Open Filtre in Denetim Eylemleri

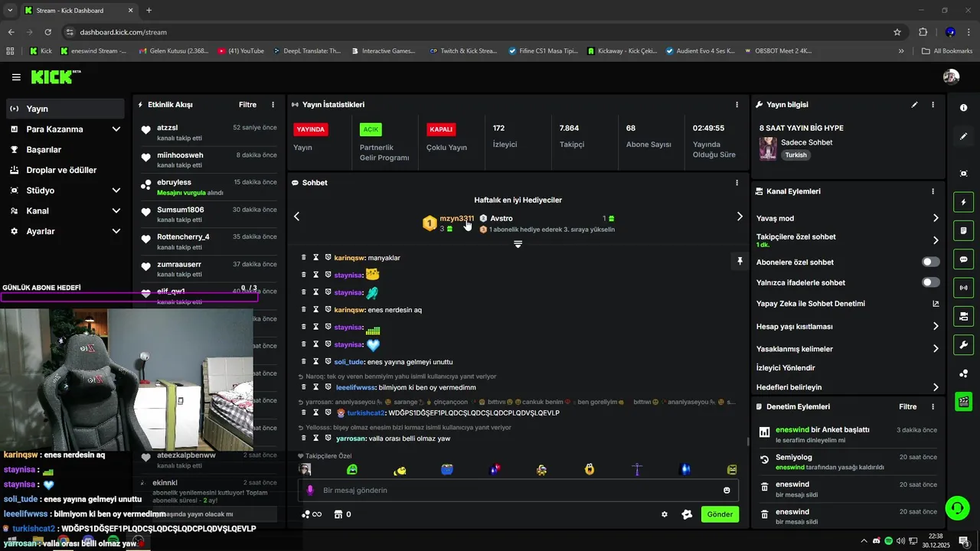[907, 407]
